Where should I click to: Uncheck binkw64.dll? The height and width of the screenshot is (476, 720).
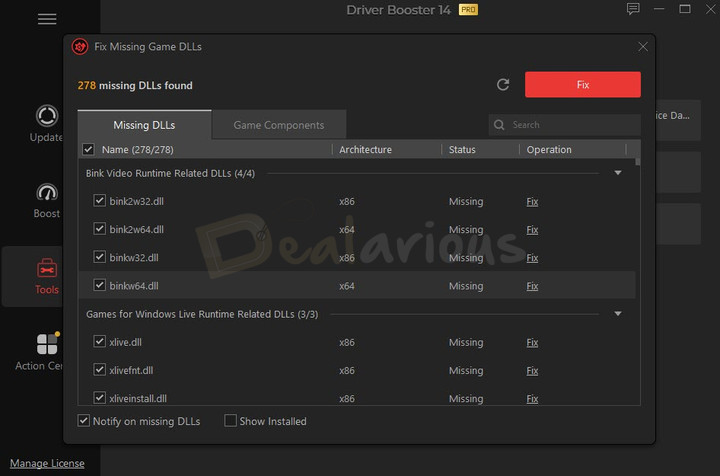(x=99, y=285)
